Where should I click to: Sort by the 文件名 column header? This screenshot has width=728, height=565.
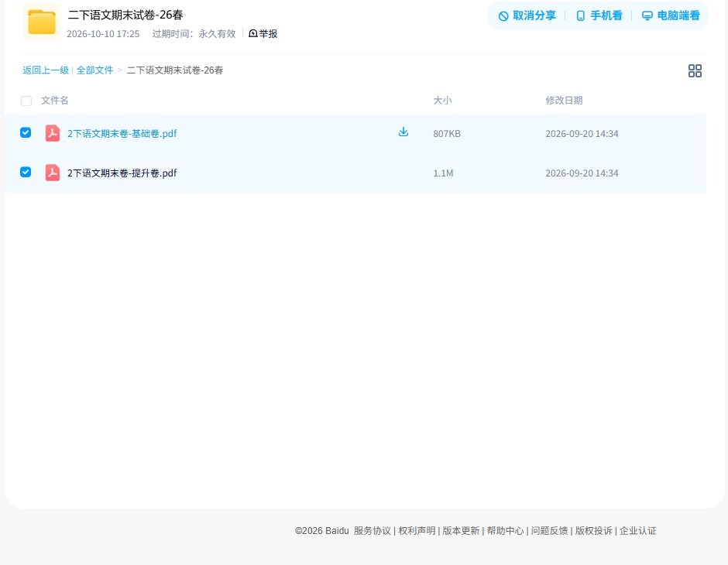(x=55, y=100)
